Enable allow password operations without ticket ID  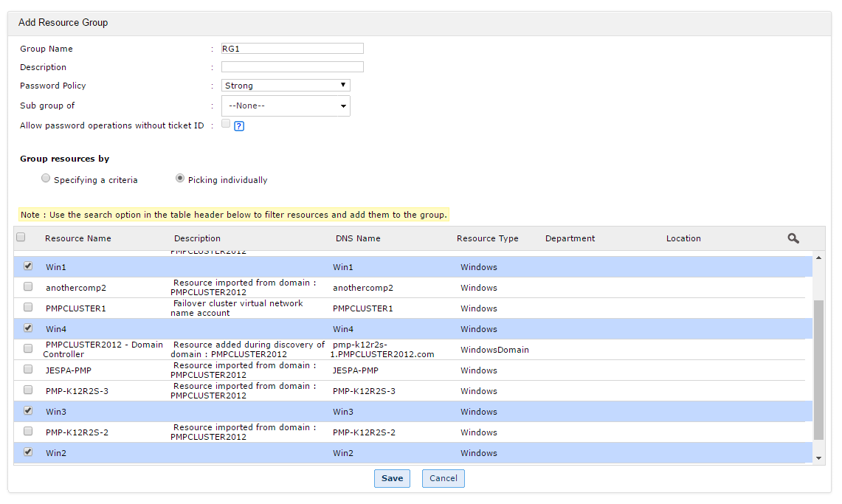tap(226, 124)
